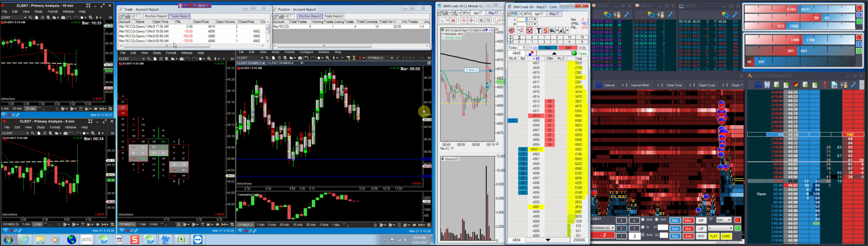868x246 pixels.
Task: Open the calendar icon in the 15 min chart bottom bar
Action: 110,109
